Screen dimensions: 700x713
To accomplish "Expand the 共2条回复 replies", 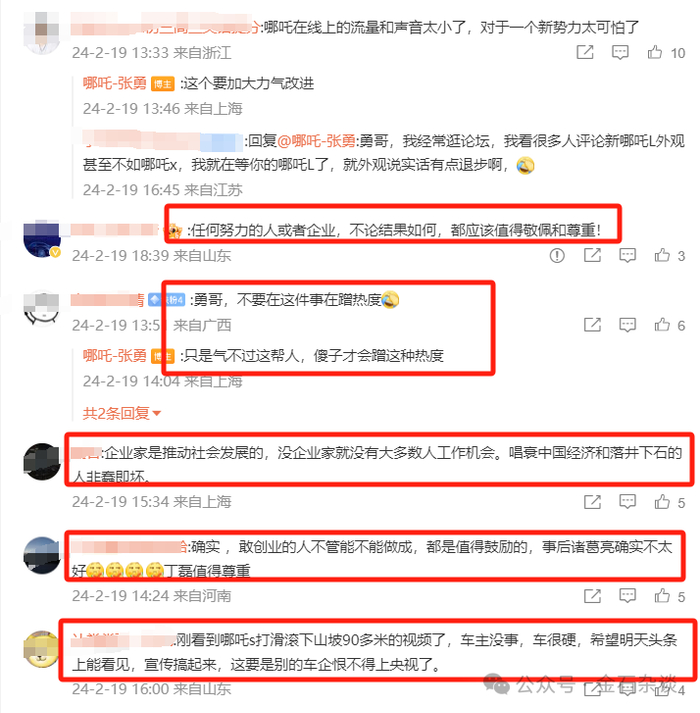I will [121, 413].
